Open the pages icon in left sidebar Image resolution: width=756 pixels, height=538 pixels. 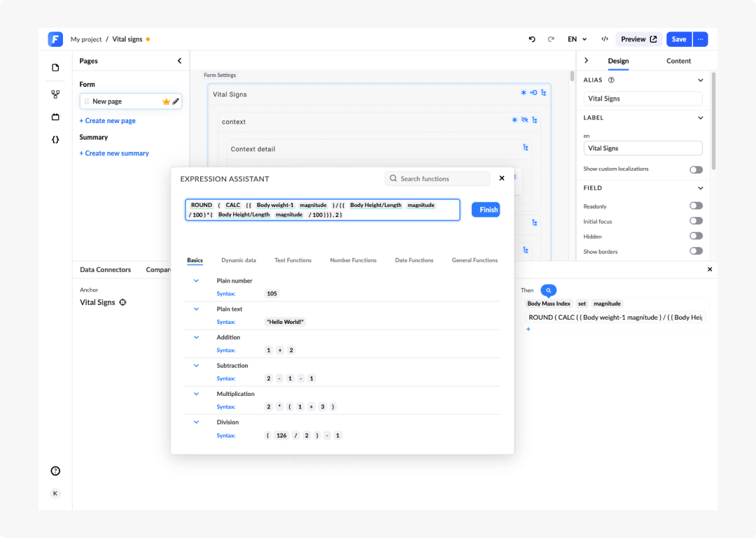point(55,67)
